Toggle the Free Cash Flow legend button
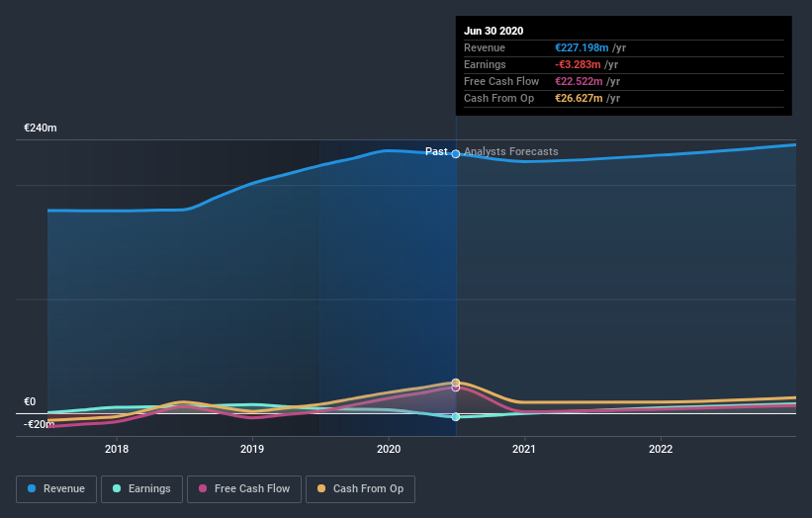This screenshot has width=812, height=518. click(x=244, y=489)
